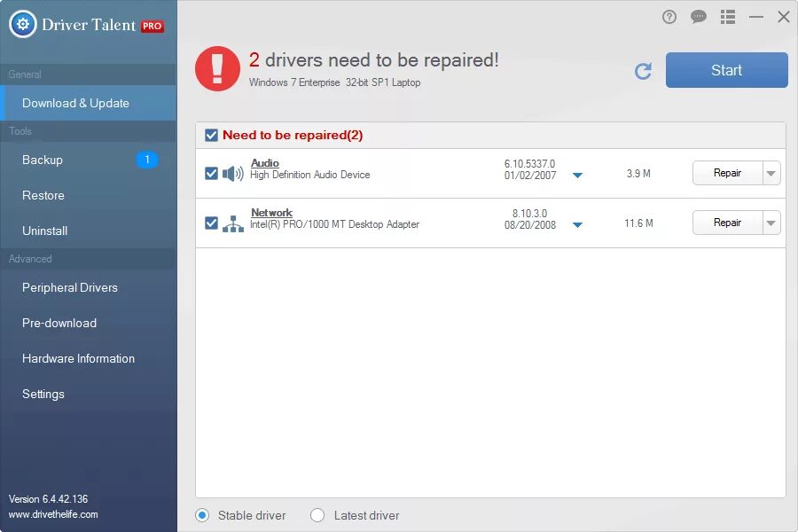798x532 pixels.
Task: Open the Restore section
Action: [x=88, y=195]
